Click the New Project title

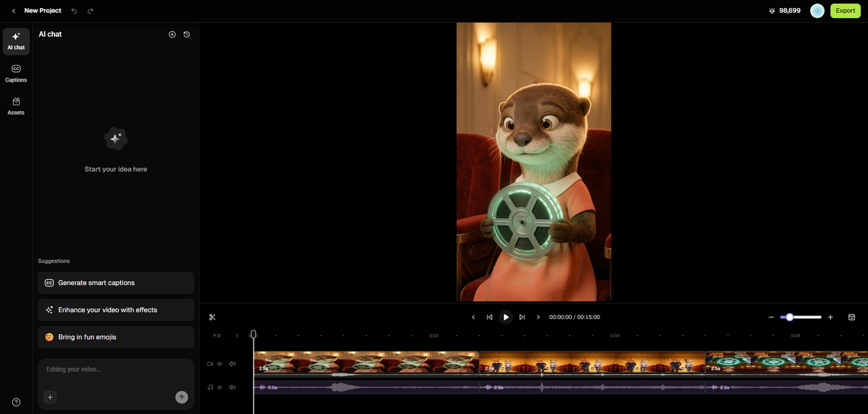click(x=43, y=11)
